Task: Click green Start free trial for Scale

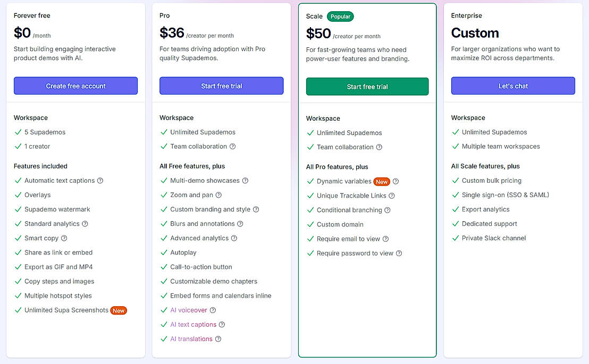Action: point(367,87)
